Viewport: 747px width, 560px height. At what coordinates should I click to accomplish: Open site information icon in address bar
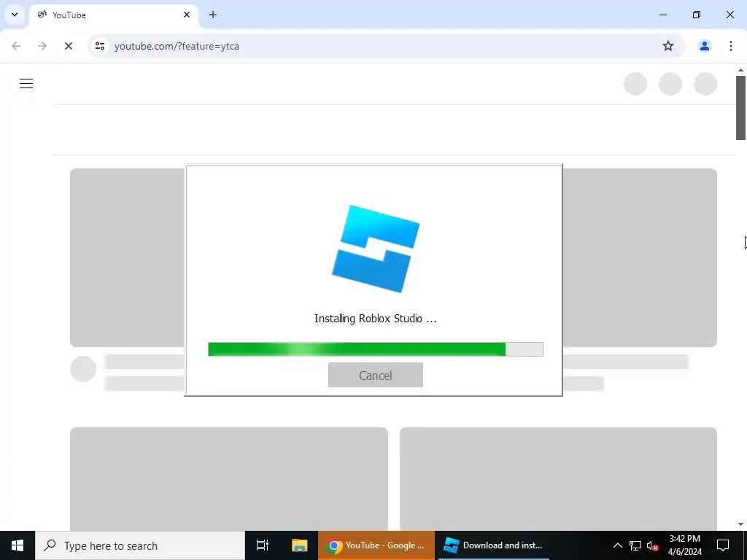point(100,46)
